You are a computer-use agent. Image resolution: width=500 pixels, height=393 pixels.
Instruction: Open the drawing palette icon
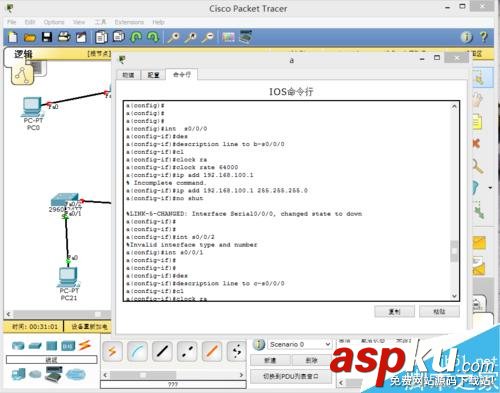[x=228, y=37]
